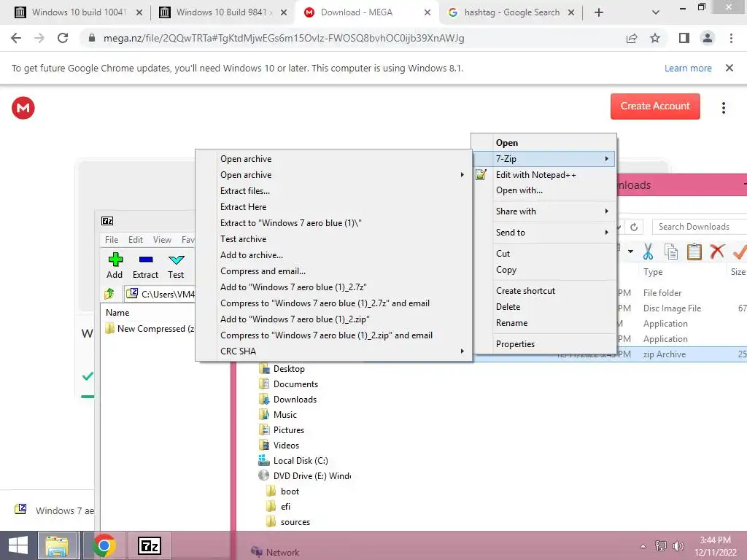Click the 7-Zip Extract toolbar icon

click(146, 260)
